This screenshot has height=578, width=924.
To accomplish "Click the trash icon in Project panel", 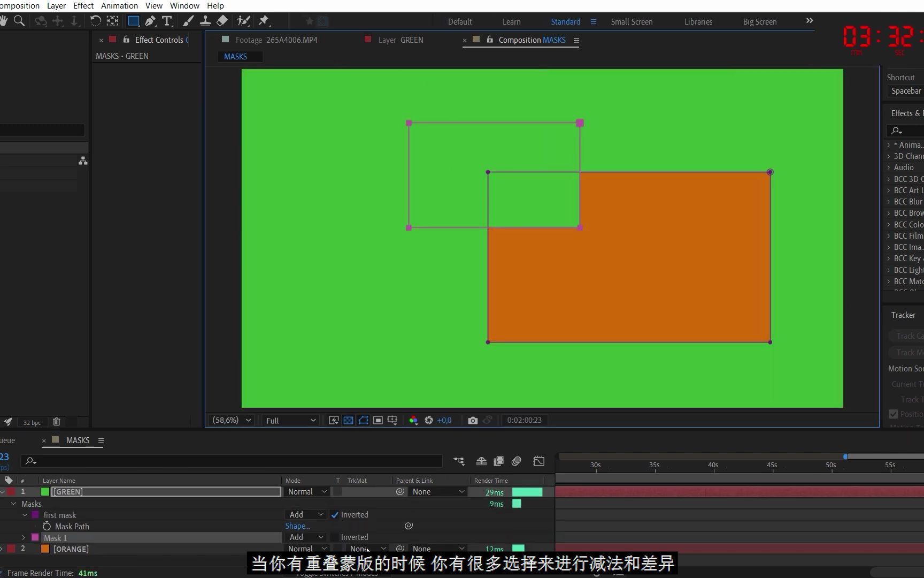I will [57, 422].
